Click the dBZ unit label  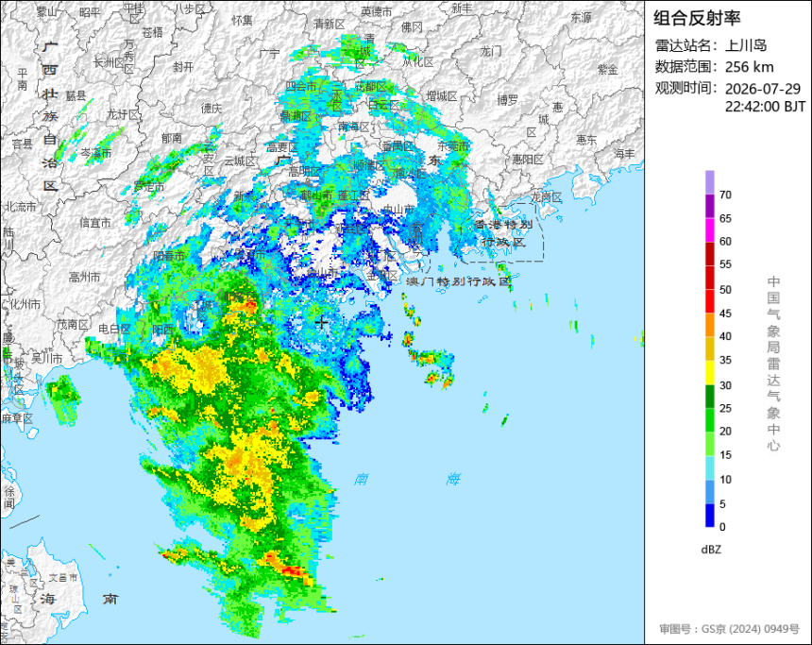tap(711, 550)
